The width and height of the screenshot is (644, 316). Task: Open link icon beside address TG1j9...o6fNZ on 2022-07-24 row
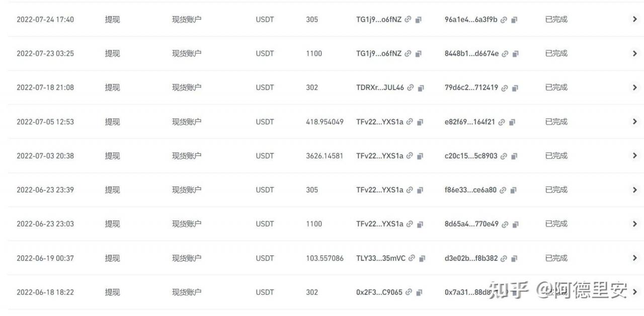click(x=408, y=20)
